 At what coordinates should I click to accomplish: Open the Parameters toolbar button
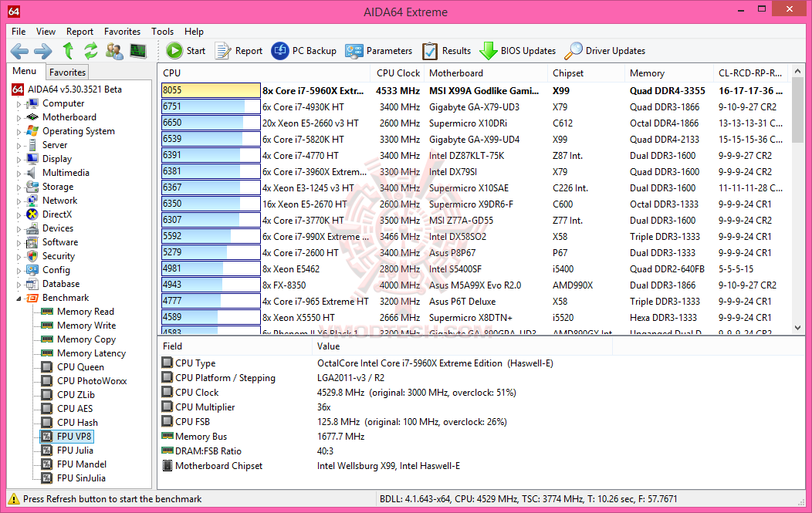378,51
